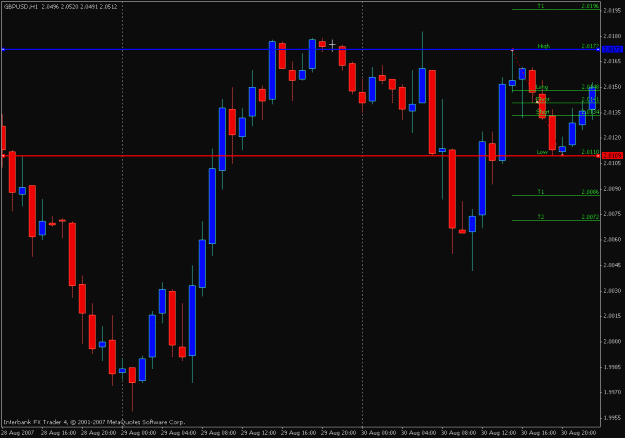
Task: Click the 29 Aug 20:00 time label
Action: (338, 432)
